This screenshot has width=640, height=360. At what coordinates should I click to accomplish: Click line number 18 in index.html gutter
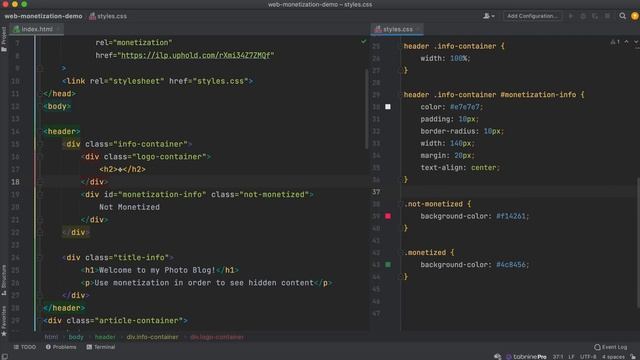(x=15, y=182)
